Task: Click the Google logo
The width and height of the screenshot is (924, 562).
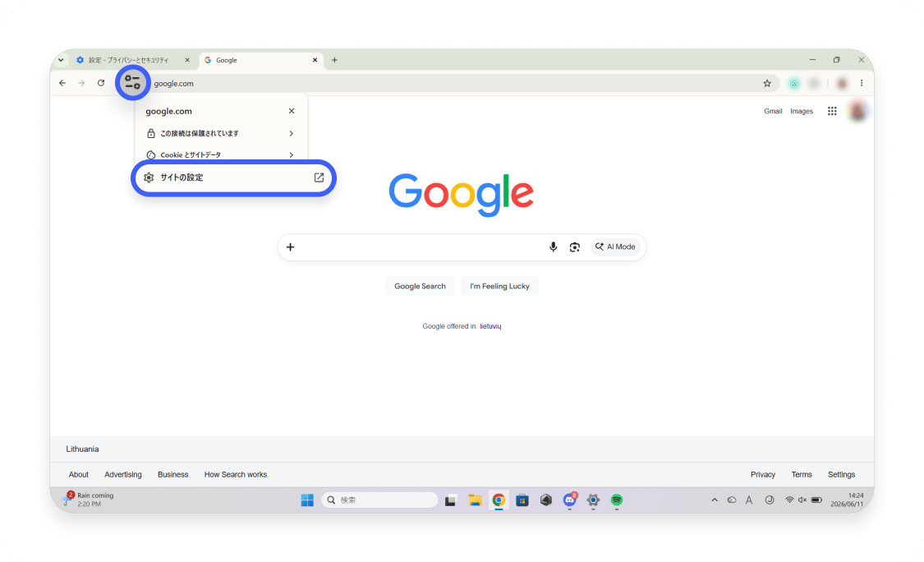Action: [462, 195]
